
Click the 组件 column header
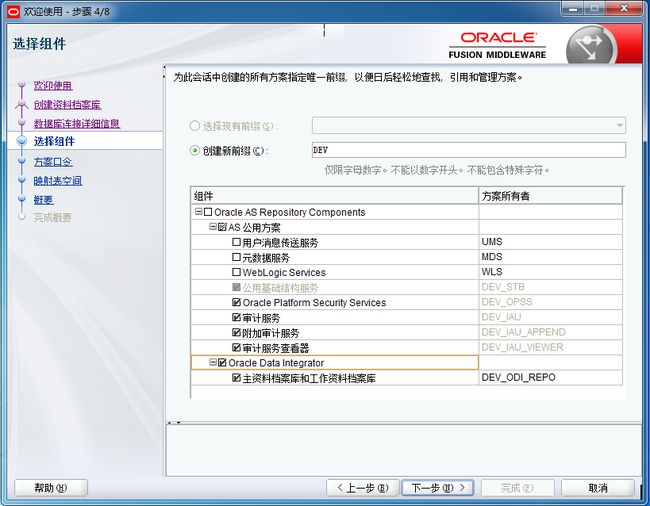tap(335, 196)
